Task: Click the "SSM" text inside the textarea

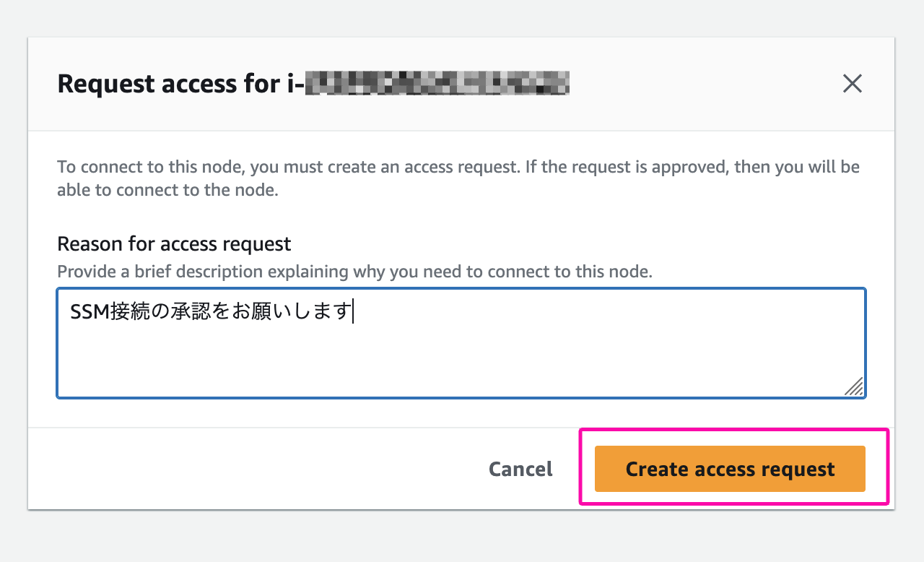Action: point(90,312)
